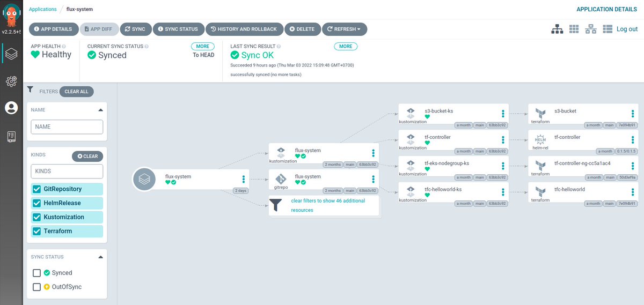
Task: Click the flux-system application root node icon
Action: [x=144, y=180]
